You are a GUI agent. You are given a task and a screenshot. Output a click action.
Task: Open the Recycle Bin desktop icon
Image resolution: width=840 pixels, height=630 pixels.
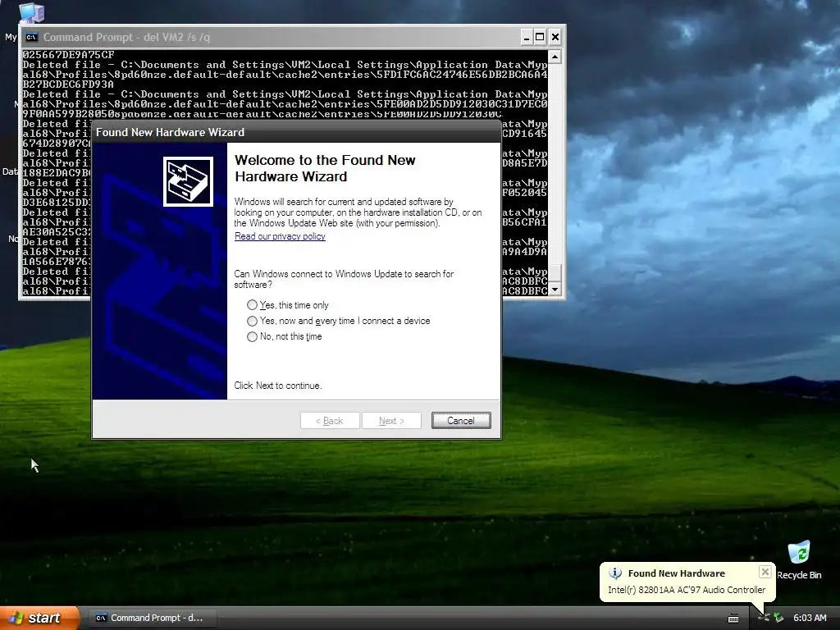click(x=799, y=560)
